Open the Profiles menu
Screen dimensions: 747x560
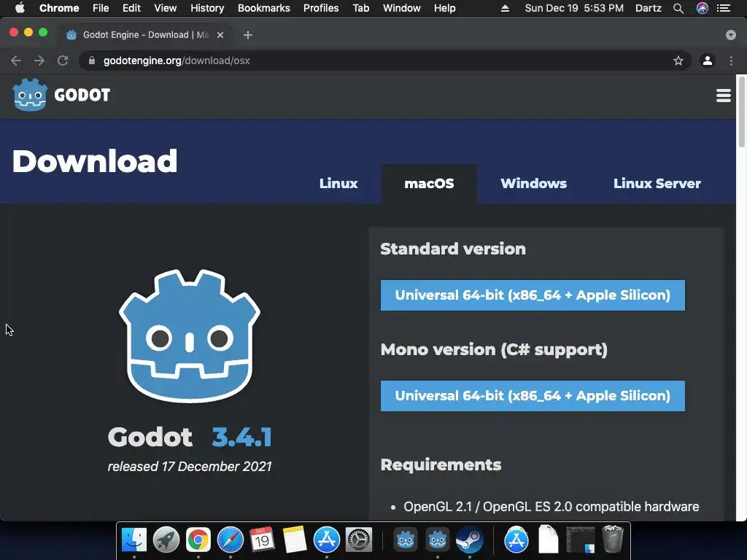coord(321,8)
